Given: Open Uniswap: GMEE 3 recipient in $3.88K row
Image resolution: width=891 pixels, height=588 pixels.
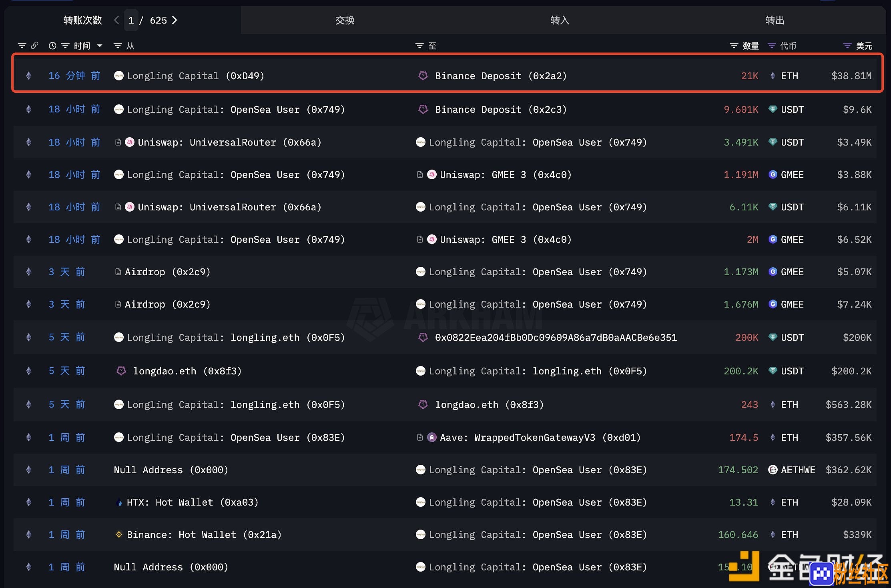Looking at the screenshot, I should pos(506,174).
